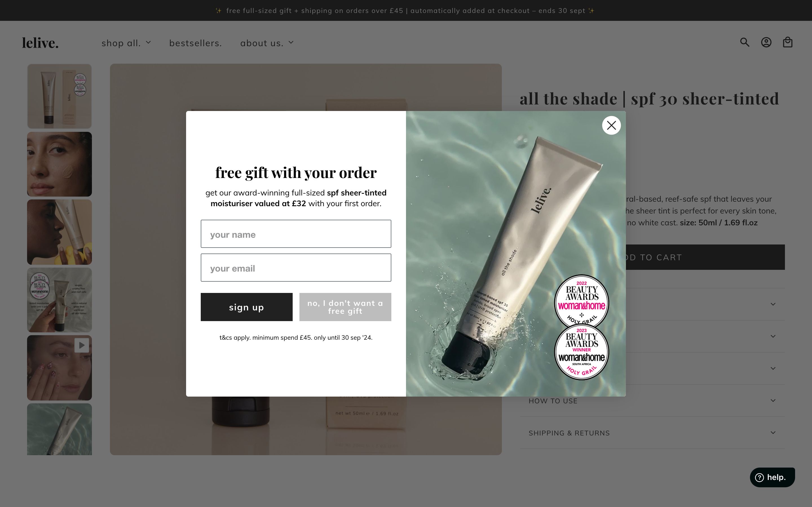The height and width of the screenshot is (507, 812).
Task: Expand the shop all. menu
Action: (127, 43)
